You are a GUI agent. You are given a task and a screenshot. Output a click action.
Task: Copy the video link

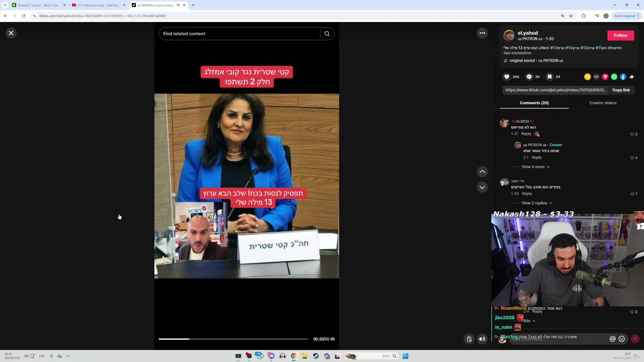[621, 90]
